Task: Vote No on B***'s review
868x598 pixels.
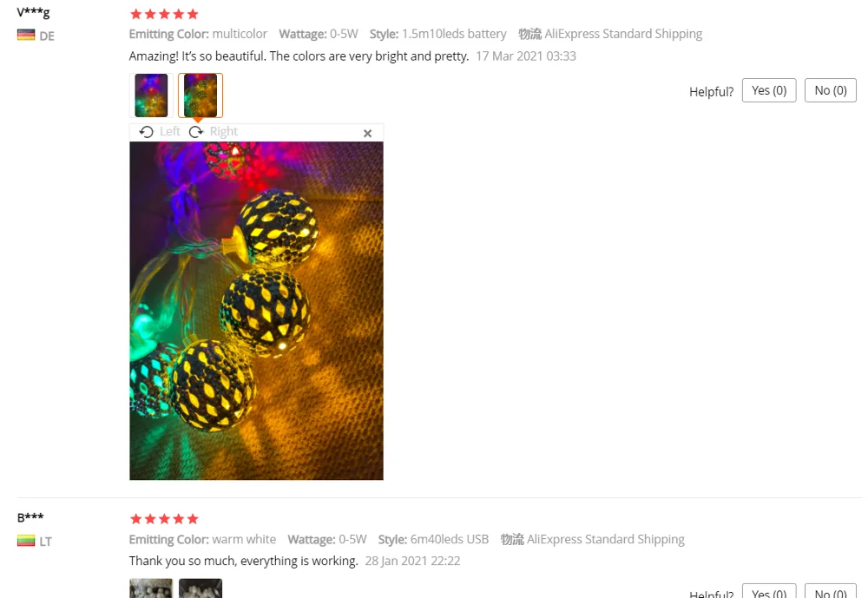Action: tap(831, 591)
